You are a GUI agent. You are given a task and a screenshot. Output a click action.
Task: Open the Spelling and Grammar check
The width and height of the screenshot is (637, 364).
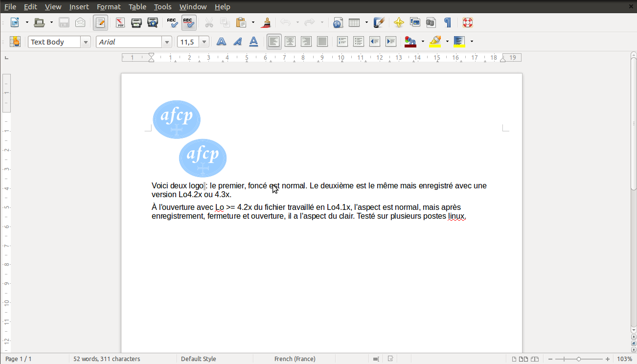tap(172, 23)
